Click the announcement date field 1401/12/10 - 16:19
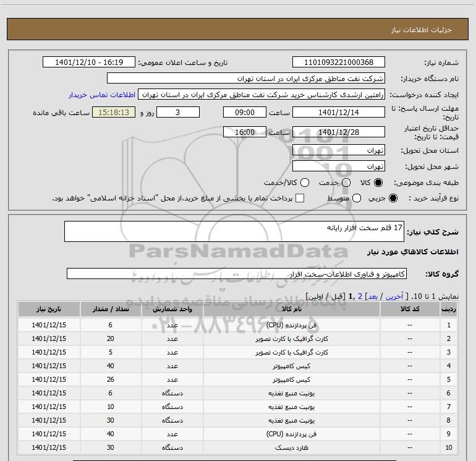The height and width of the screenshot is (461, 476). (89, 62)
